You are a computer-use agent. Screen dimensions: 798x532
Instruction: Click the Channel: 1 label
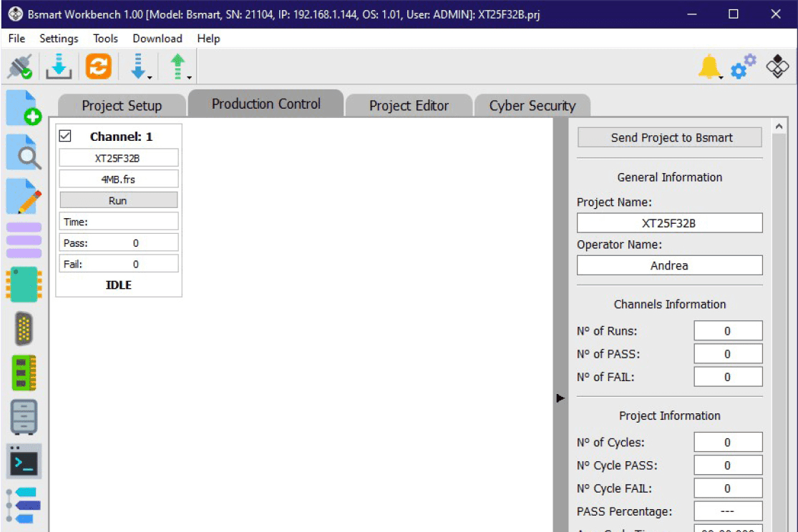point(121,137)
